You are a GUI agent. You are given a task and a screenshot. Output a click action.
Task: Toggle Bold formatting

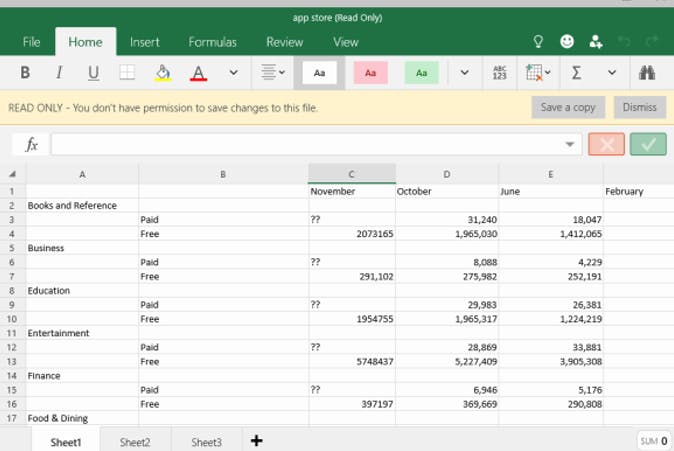pos(25,73)
